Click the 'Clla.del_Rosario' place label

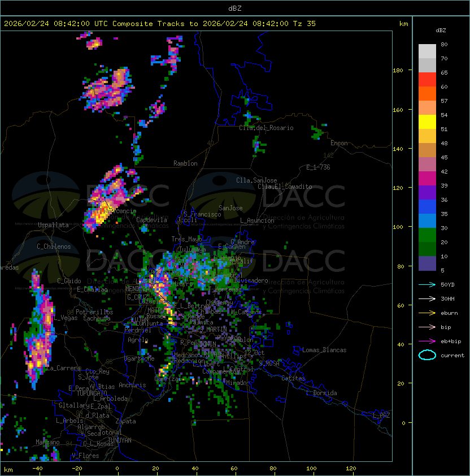(266, 128)
